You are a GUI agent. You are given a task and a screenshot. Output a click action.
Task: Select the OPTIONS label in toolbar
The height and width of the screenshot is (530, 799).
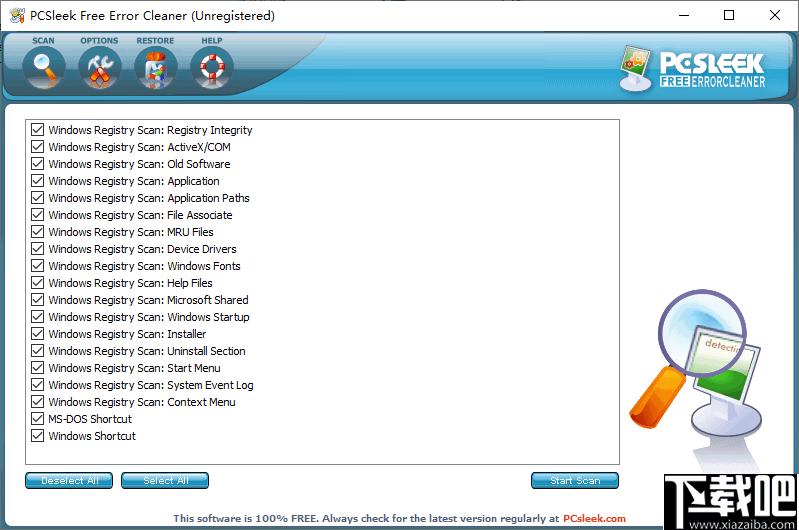tap(99, 40)
